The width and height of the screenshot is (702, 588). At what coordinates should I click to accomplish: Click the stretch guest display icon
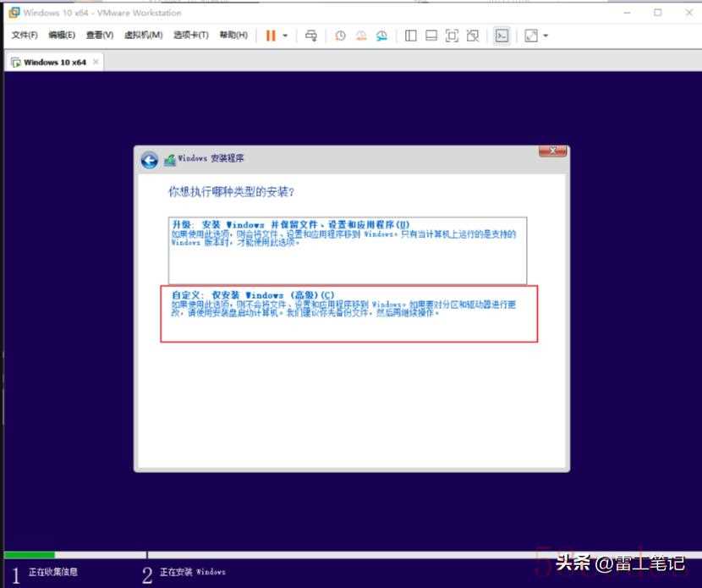click(531, 36)
